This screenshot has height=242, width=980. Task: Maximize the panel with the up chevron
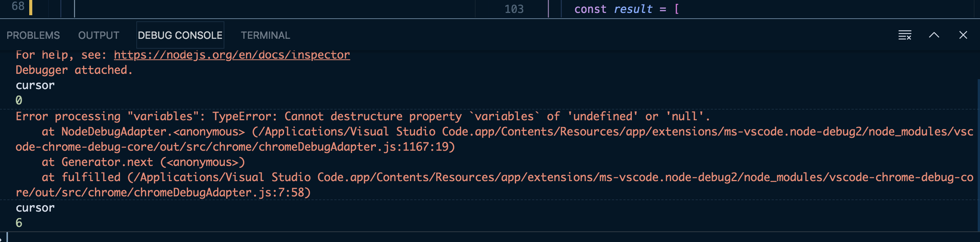coord(934,35)
